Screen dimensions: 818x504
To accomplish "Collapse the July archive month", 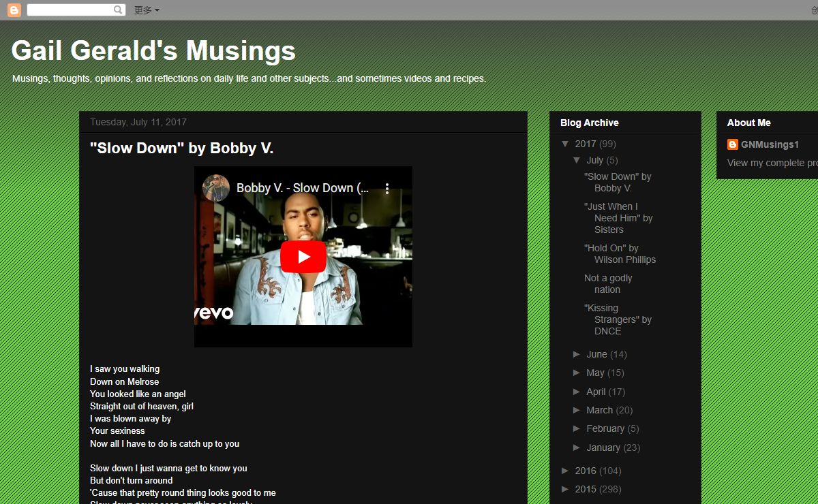I will tap(577, 161).
